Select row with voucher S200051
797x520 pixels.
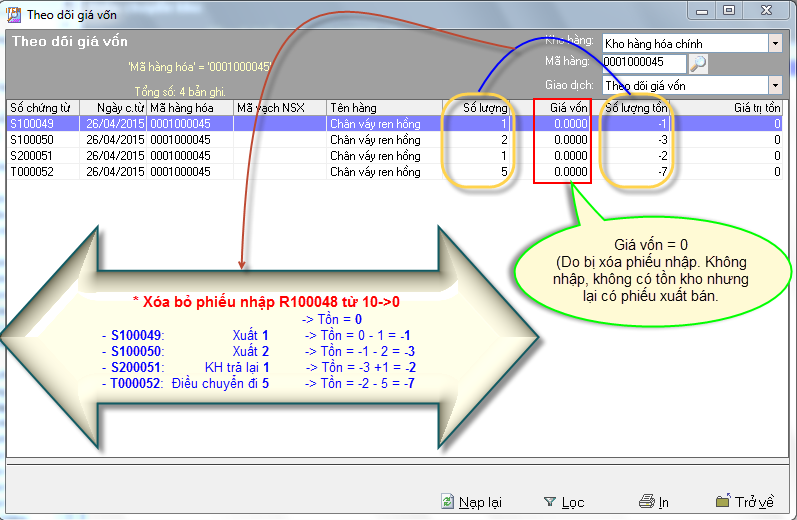(40, 156)
